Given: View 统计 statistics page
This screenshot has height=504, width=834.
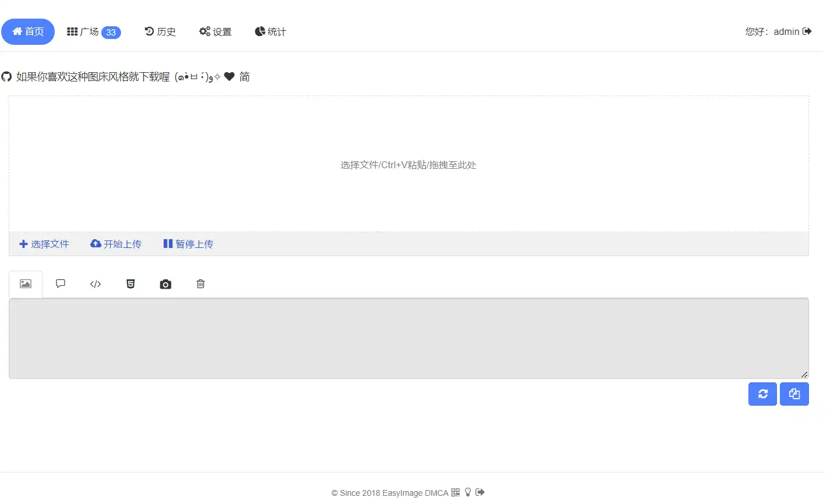Looking at the screenshot, I should click(x=271, y=31).
